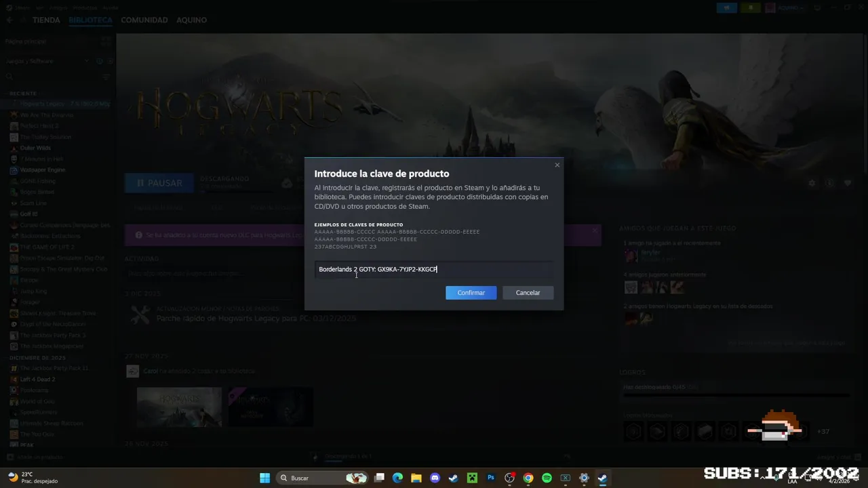The height and width of the screenshot is (488, 868).
Task: Open Página principal in the library sidebar
Action: click(26, 41)
